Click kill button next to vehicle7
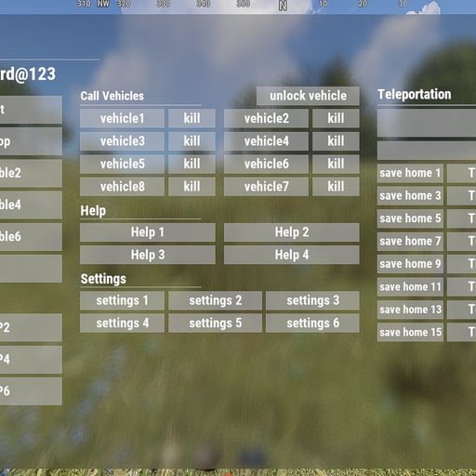This screenshot has height=476, width=476. (336, 187)
